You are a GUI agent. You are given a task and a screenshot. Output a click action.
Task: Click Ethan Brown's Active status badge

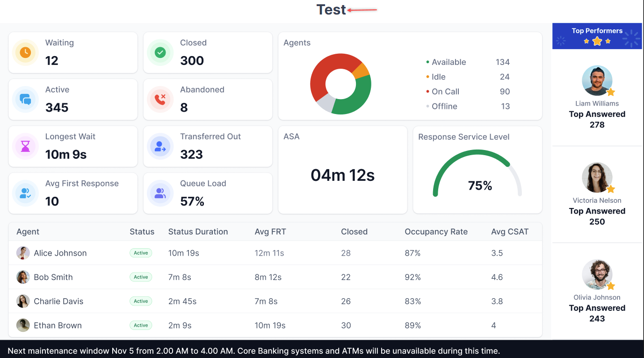click(141, 325)
